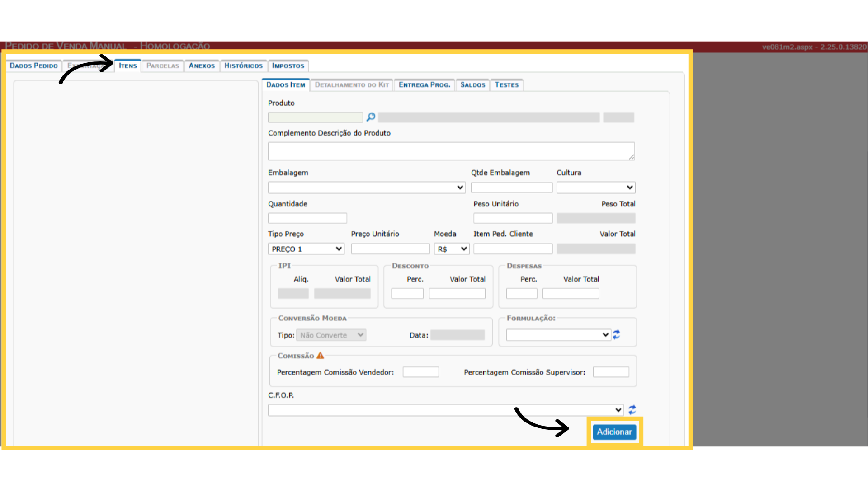Click the Percentagem Comissão Vendedor input field
This screenshot has height=488, width=868.
(421, 372)
